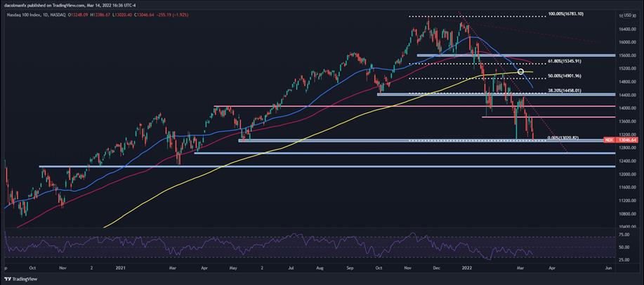
Task: Open the USD currency selector on price axis
Action: tap(628, 16)
